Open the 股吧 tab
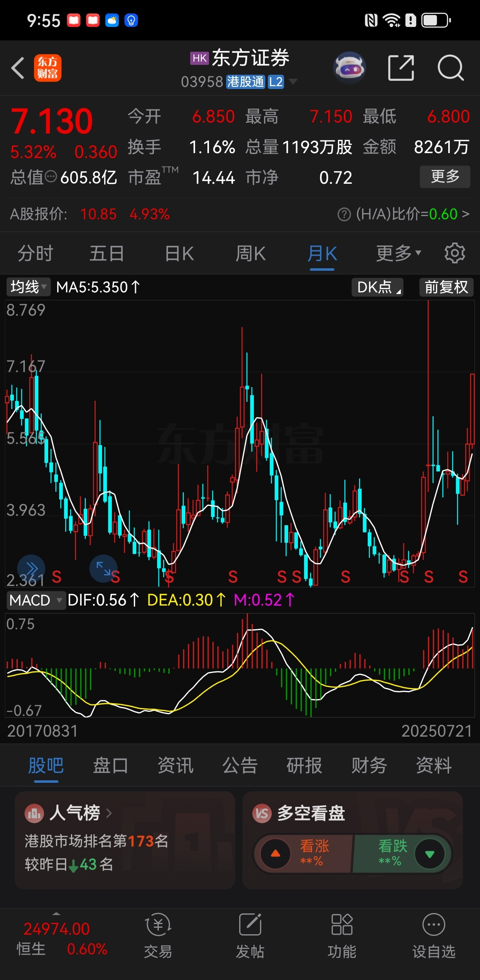Screen dimensions: 480x980 coord(46,765)
